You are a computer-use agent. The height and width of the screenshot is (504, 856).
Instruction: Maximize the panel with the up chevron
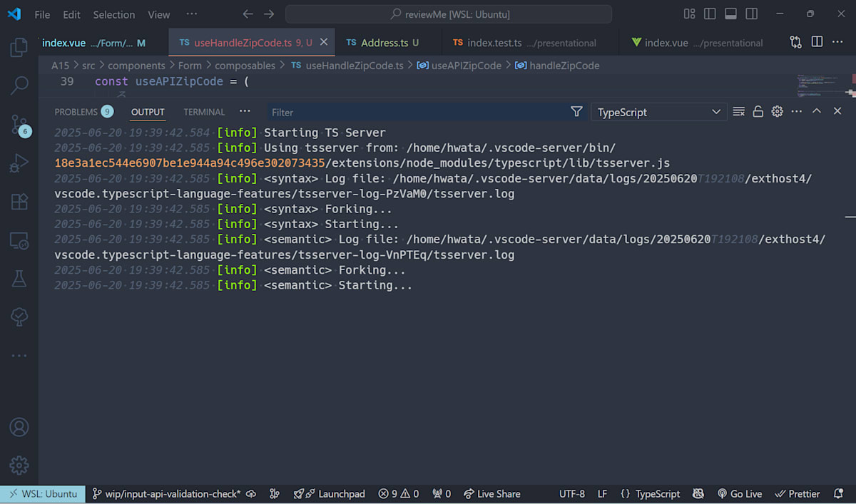(x=817, y=112)
